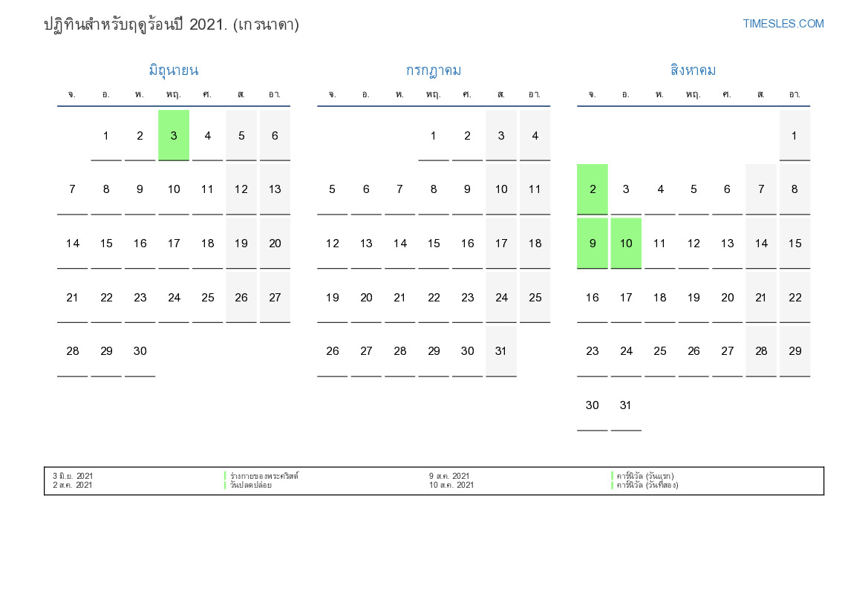Click July 18 Sunday cell
This screenshot has height=614, width=868.
coord(535,244)
